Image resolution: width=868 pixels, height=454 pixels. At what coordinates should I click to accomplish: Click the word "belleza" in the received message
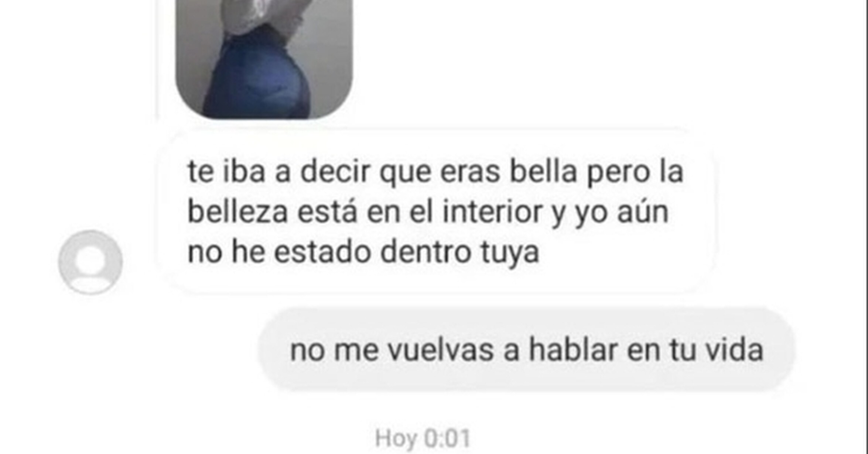click(x=237, y=212)
